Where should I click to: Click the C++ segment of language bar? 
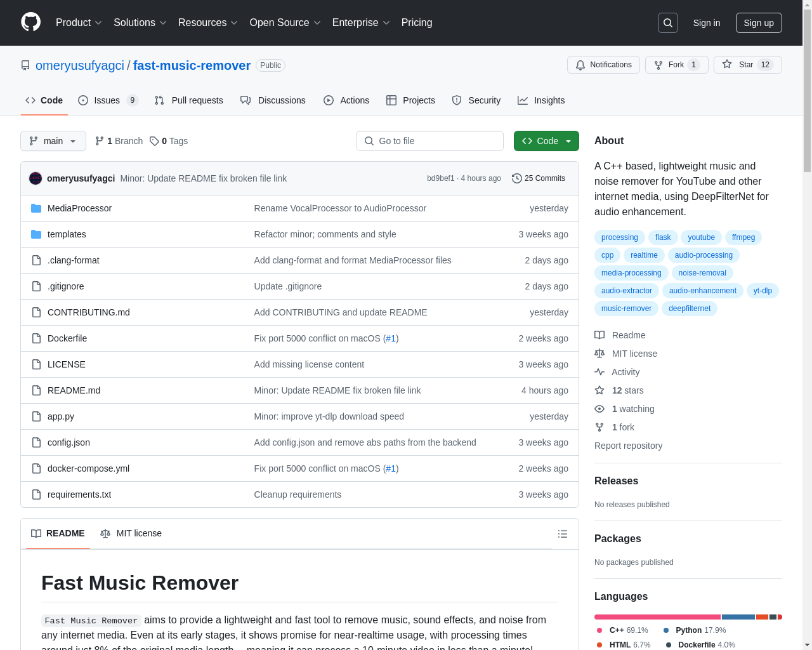657,617
